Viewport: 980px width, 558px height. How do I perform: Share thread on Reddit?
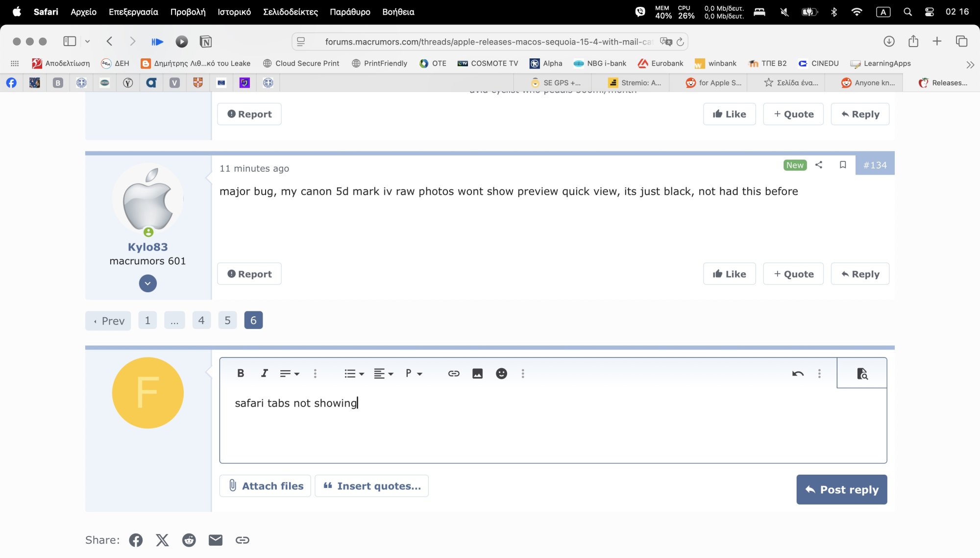pyautogui.click(x=189, y=540)
